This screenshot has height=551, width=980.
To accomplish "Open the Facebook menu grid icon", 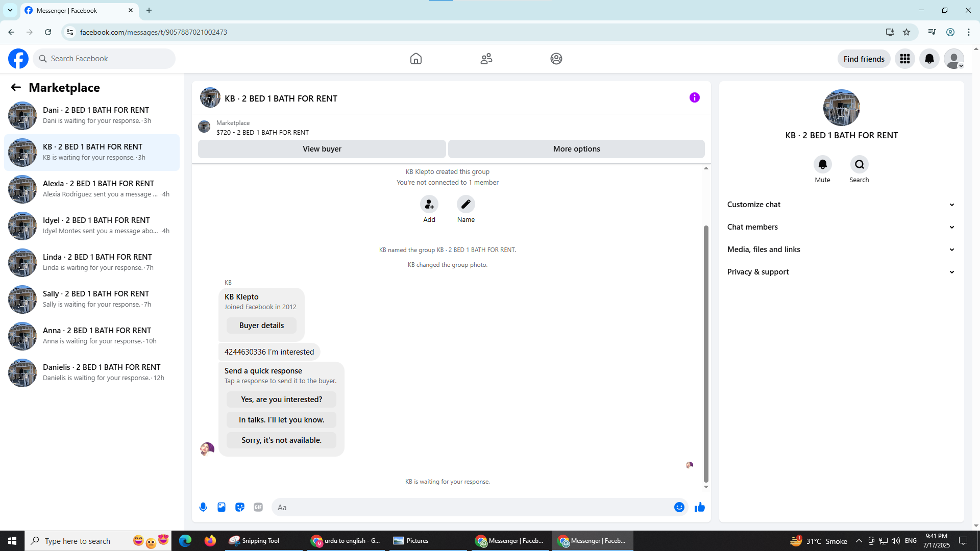I will [x=905, y=59].
